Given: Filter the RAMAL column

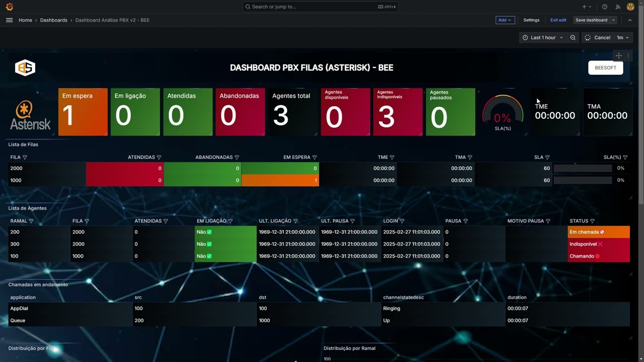Looking at the screenshot, I should click(x=31, y=221).
